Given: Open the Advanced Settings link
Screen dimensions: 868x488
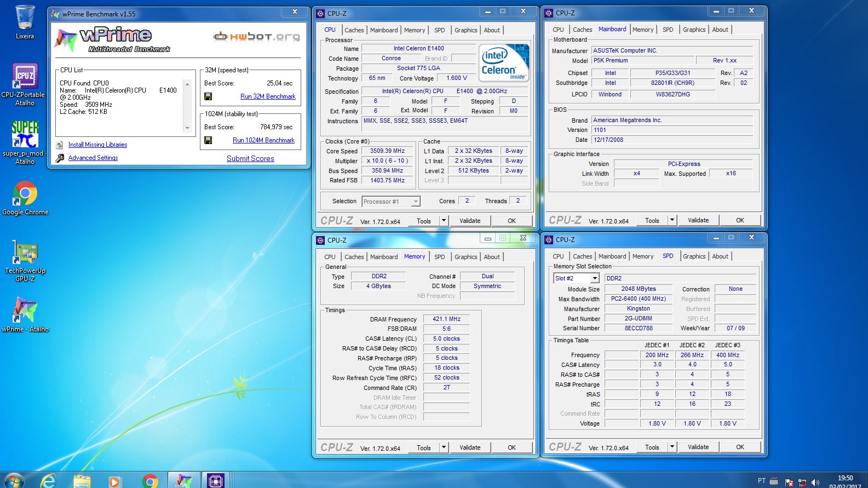Looking at the screenshot, I should pos(93,158).
